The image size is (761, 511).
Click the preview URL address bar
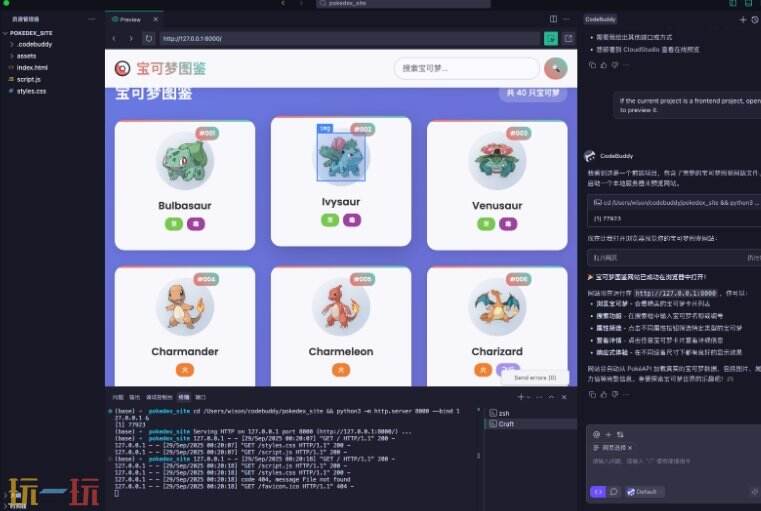pyautogui.click(x=349, y=38)
